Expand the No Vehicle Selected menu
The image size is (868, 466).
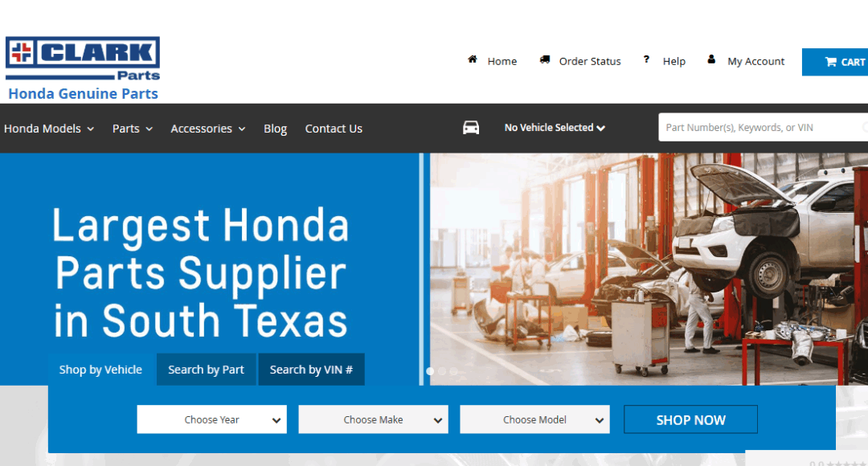tap(554, 128)
